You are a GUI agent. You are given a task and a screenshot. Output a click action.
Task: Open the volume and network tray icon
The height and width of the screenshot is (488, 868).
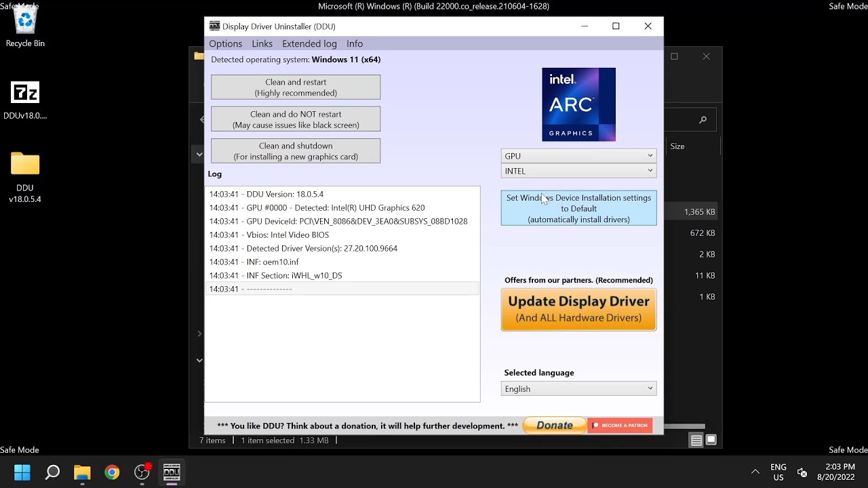point(802,472)
